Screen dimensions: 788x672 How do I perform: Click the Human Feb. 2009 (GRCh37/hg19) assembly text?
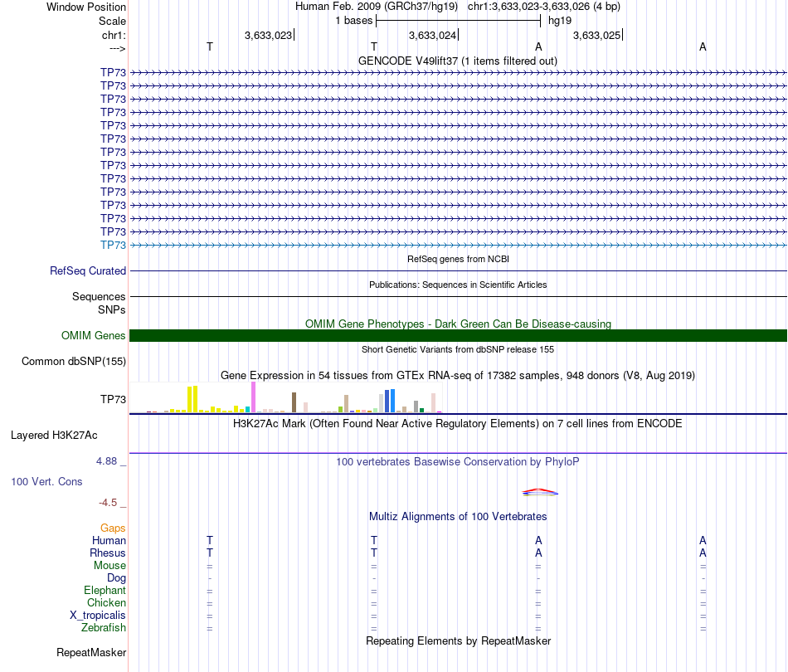pos(377,7)
